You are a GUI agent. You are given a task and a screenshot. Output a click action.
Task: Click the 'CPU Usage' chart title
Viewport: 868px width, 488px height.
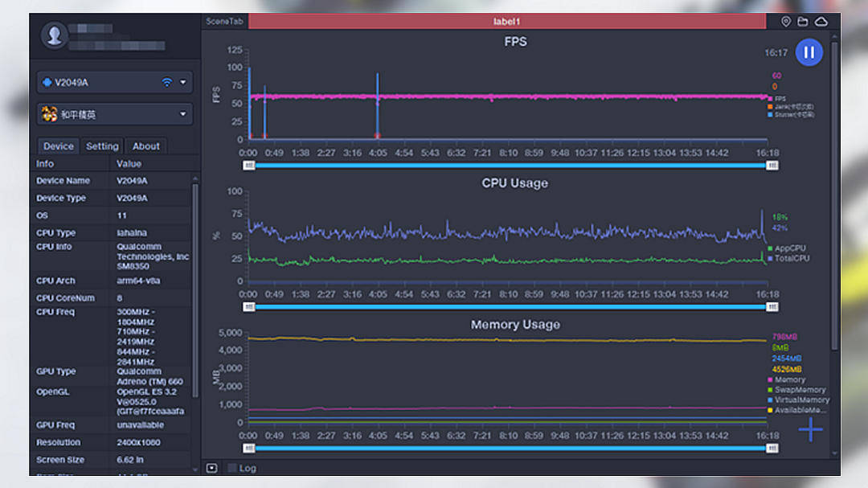tap(515, 183)
